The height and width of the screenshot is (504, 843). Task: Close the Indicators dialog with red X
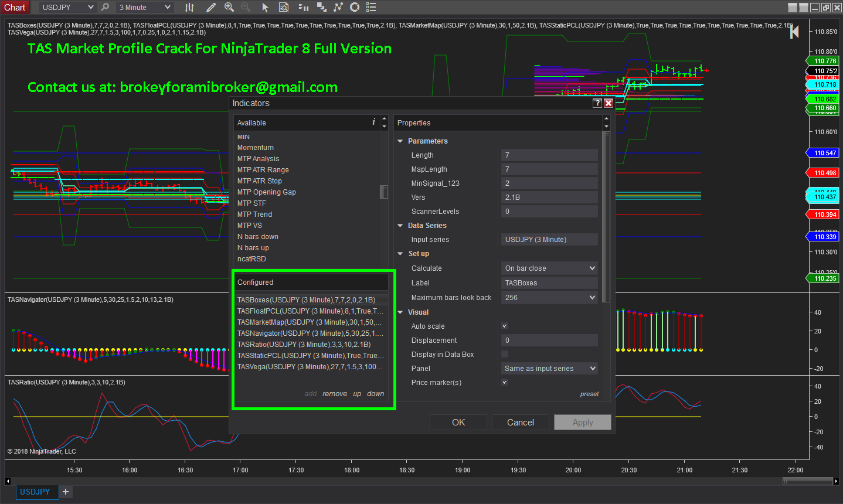click(609, 103)
